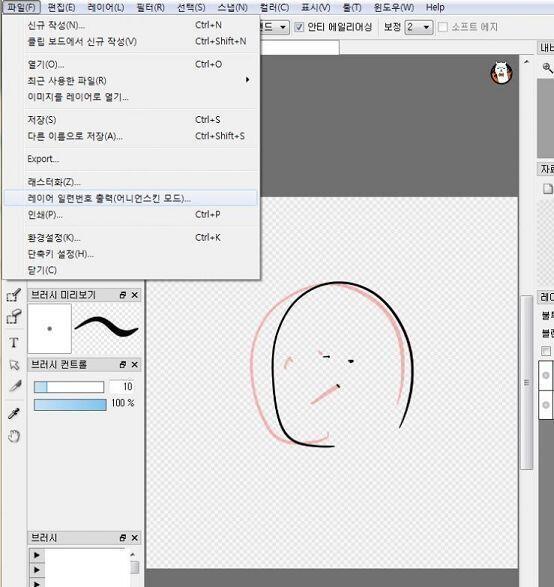Choose 인쇄(P)... menu entry

pos(131,215)
